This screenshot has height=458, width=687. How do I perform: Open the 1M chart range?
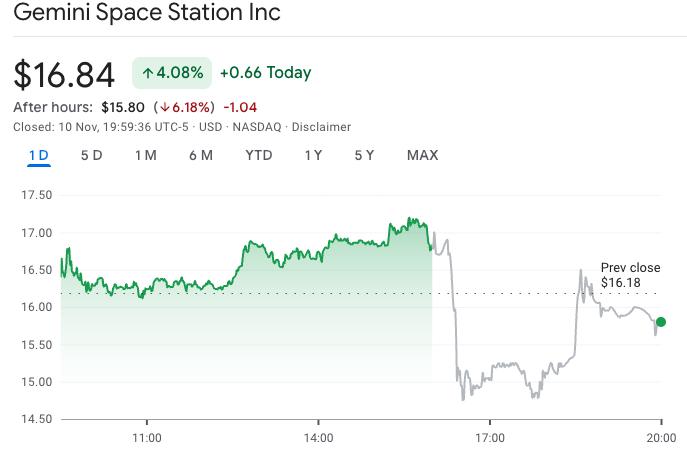pyautogui.click(x=146, y=155)
